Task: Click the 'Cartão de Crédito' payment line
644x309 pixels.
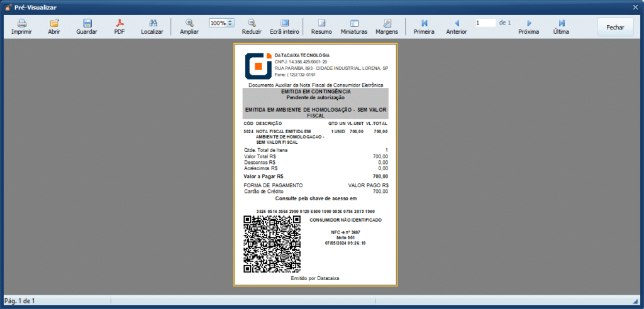Action: pos(316,191)
